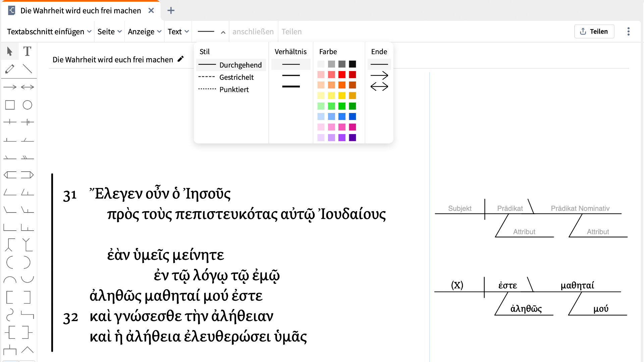The height and width of the screenshot is (362, 644).
Task: Select the rectangle shape tool
Action: click(10, 105)
